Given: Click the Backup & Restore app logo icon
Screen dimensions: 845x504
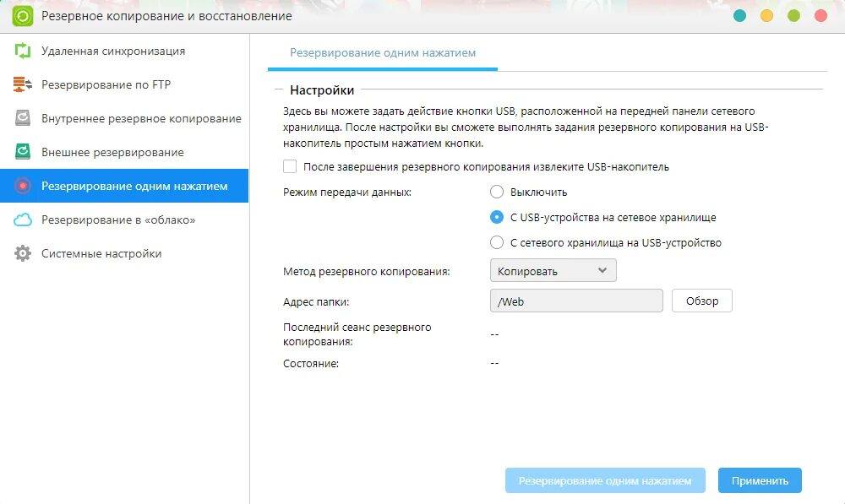Looking at the screenshot, I should click(22, 16).
